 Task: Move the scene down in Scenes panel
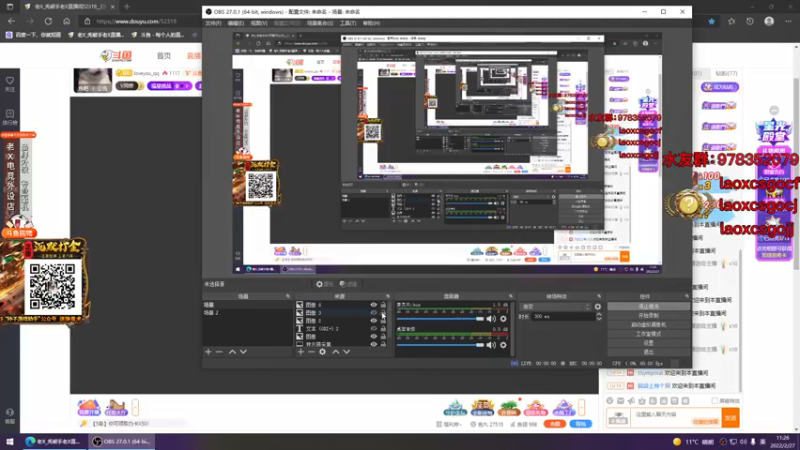243,352
